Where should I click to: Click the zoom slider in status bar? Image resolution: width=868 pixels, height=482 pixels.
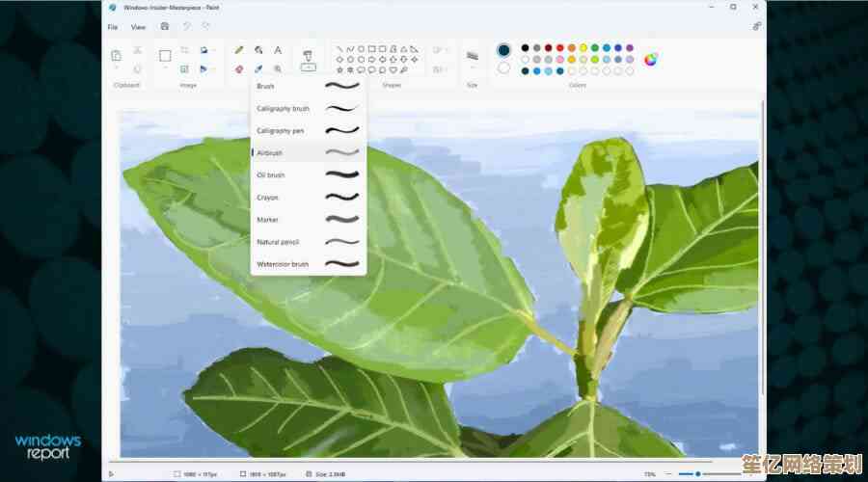tap(698, 474)
